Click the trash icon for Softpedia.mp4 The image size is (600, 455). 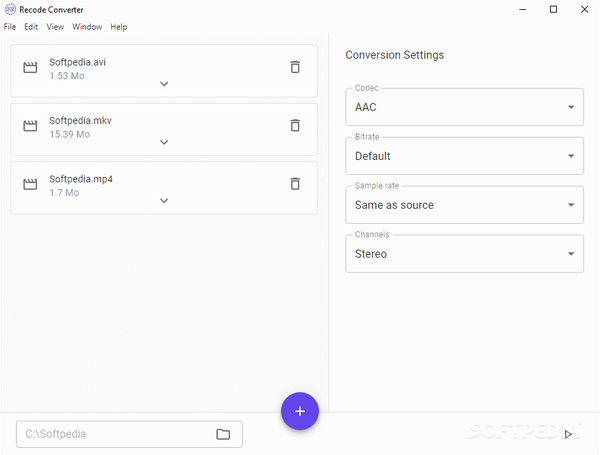295,184
